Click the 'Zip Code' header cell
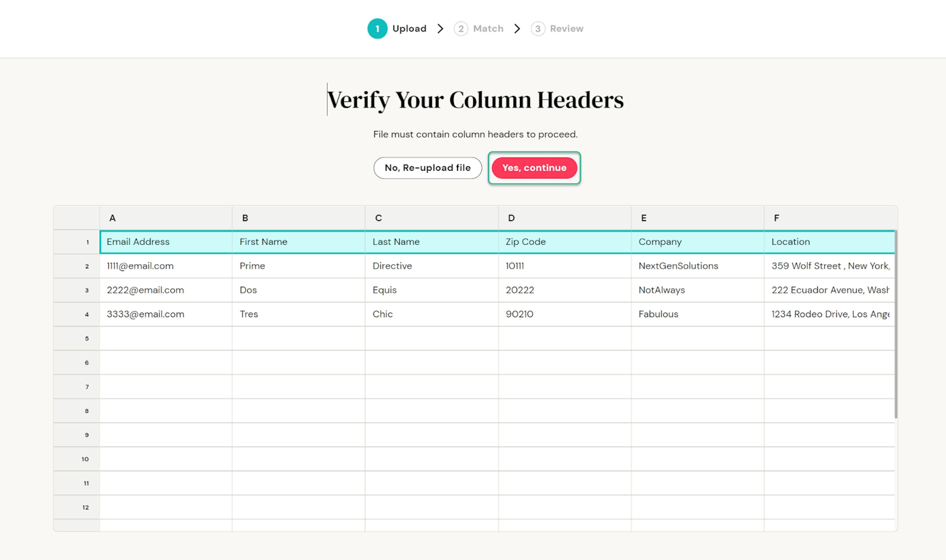This screenshot has width=946, height=560. pyautogui.click(x=564, y=242)
